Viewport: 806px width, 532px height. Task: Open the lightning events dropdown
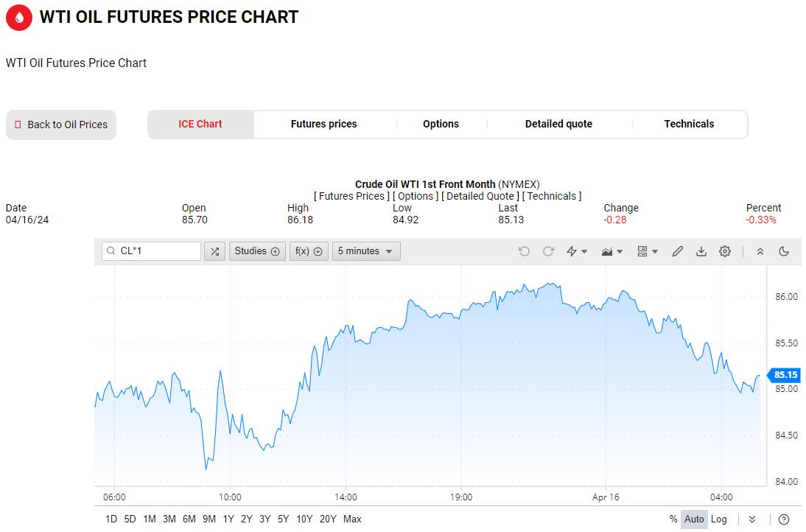coord(577,251)
